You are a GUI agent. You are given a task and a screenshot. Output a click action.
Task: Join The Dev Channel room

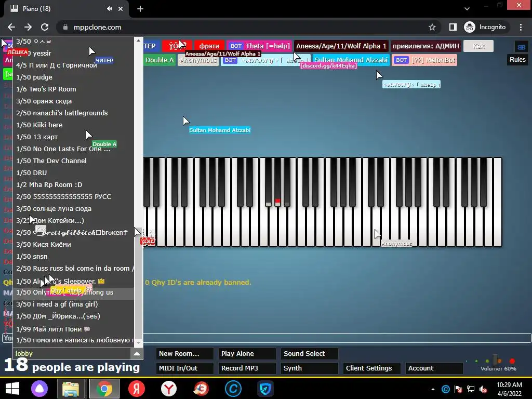click(73, 161)
